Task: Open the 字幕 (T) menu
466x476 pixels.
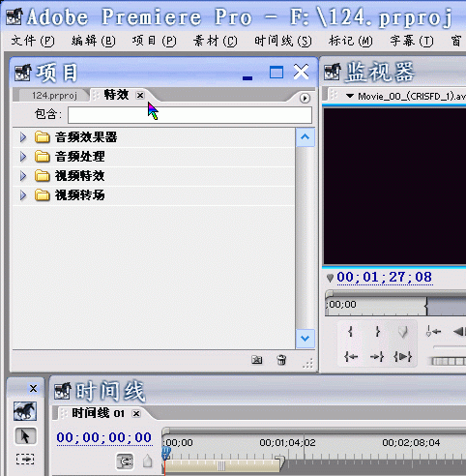Action: (x=412, y=41)
